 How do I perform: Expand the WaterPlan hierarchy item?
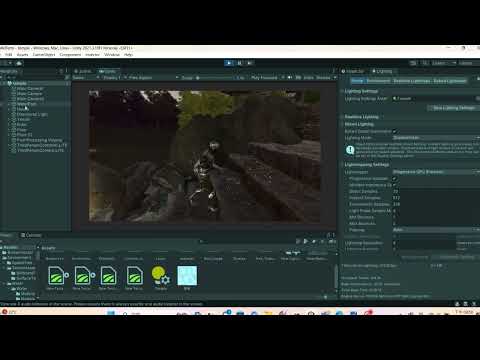(9, 104)
